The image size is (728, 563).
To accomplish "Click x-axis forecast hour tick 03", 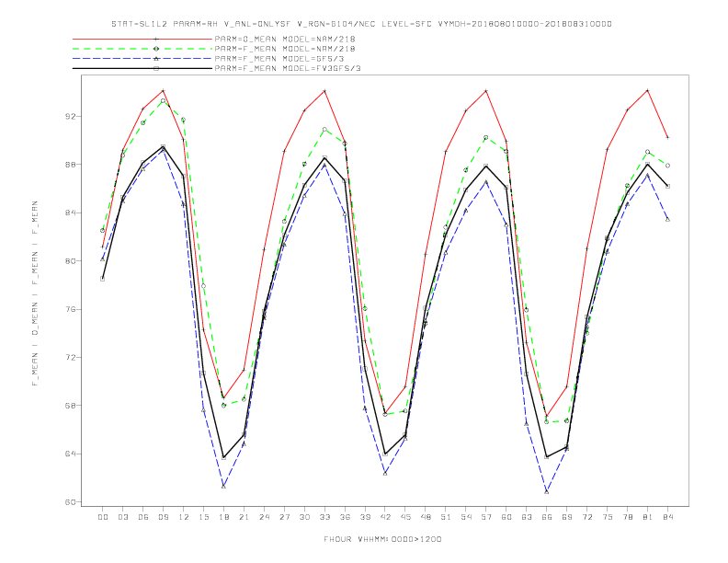I will [123, 517].
